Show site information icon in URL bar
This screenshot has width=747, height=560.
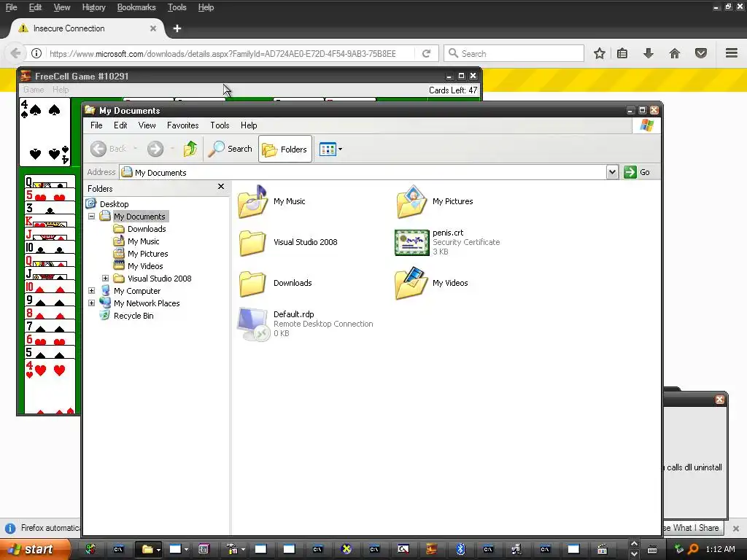point(36,53)
